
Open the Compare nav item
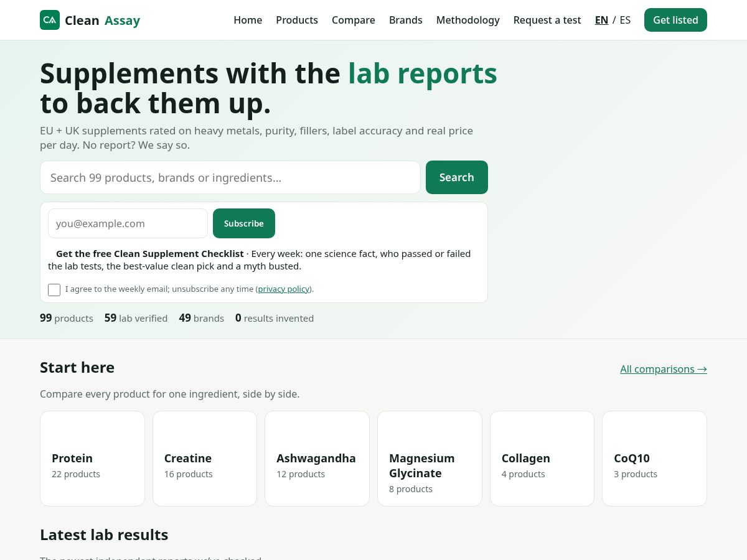(x=354, y=20)
